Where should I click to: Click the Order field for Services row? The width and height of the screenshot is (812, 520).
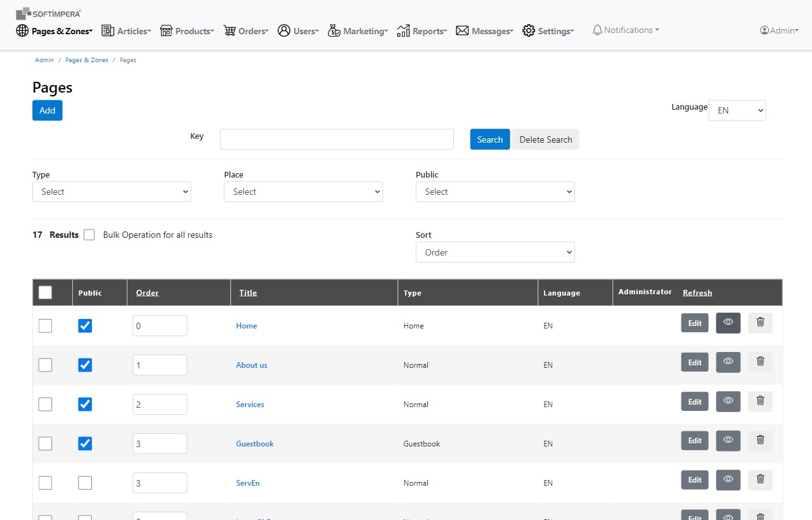tap(160, 405)
